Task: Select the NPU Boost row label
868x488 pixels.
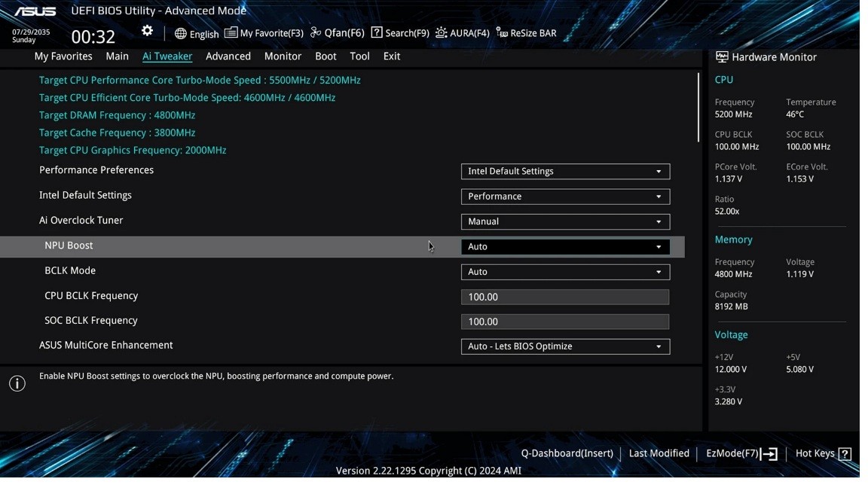Action: 69,246
